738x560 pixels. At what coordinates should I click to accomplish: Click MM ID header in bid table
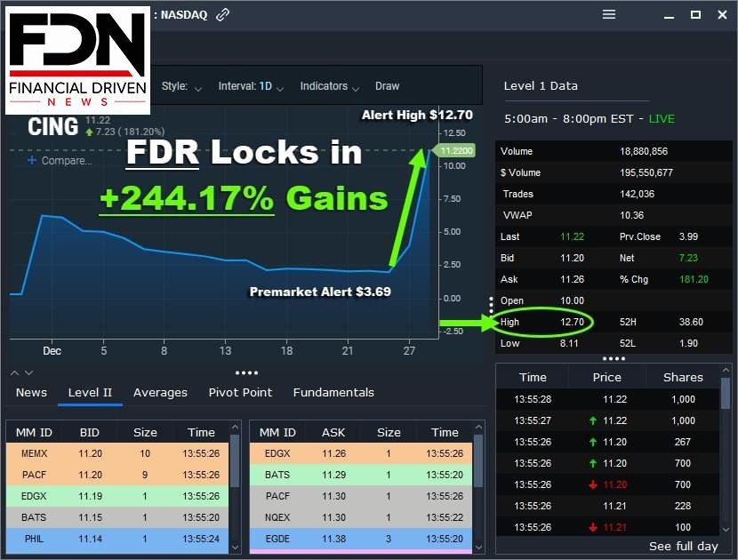point(34,433)
